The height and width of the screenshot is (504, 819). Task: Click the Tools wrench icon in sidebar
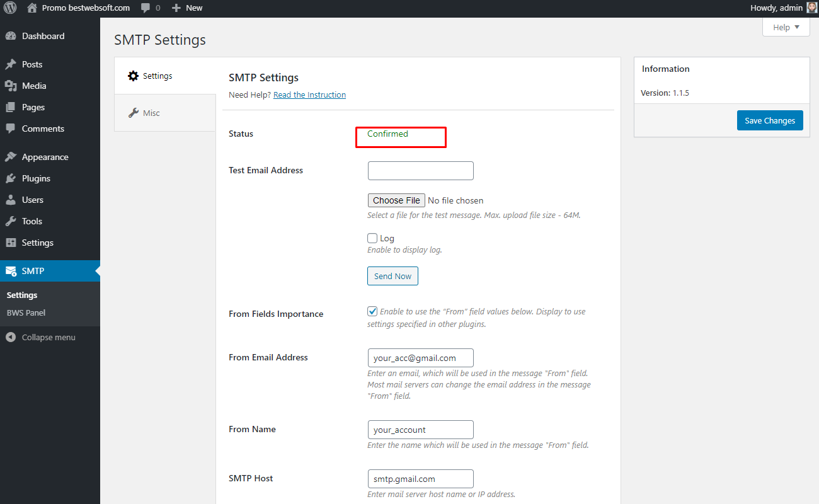click(x=11, y=221)
